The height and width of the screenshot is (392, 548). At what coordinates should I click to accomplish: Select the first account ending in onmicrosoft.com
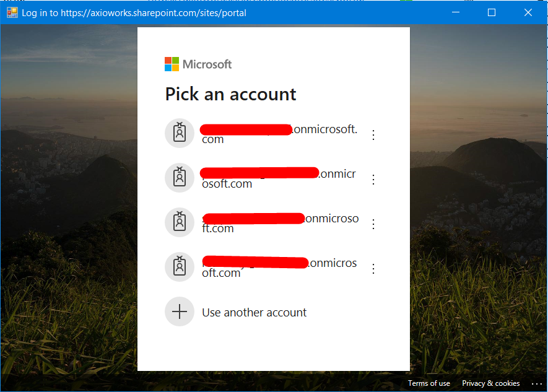pos(279,134)
